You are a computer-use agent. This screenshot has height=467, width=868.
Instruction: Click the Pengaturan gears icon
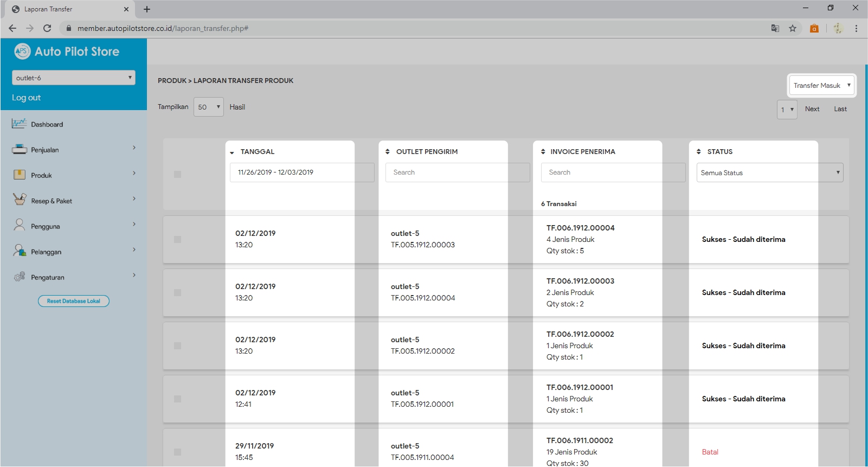click(x=19, y=277)
